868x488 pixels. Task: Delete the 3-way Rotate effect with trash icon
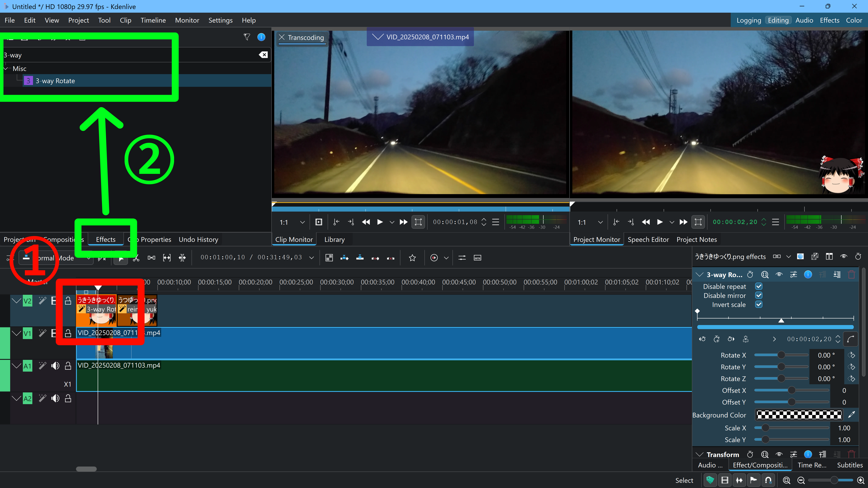pyautogui.click(x=851, y=274)
